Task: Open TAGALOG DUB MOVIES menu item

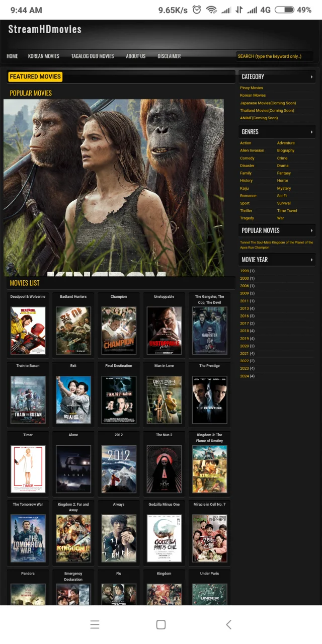Action: click(93, 56)
